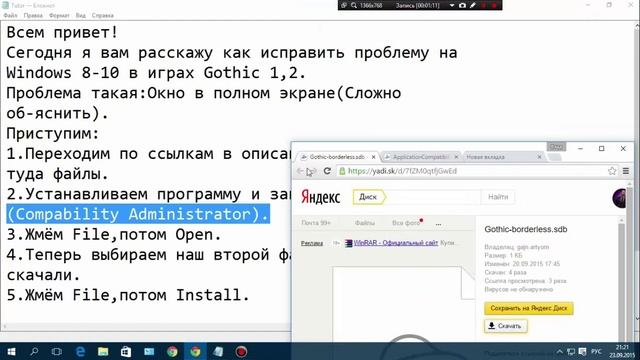640x360 pixels.
Task: Expand hidden system tray icons chevron
Action: [x=560, y=352]
